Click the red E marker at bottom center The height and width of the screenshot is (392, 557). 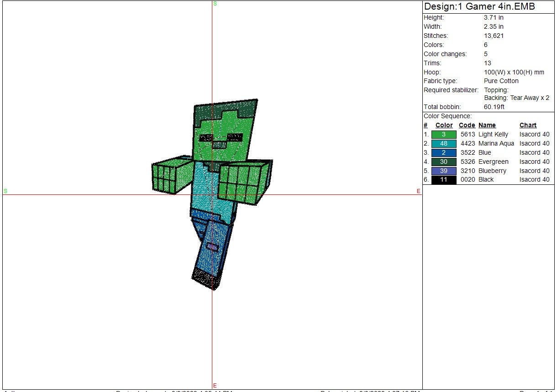point(215,386)
